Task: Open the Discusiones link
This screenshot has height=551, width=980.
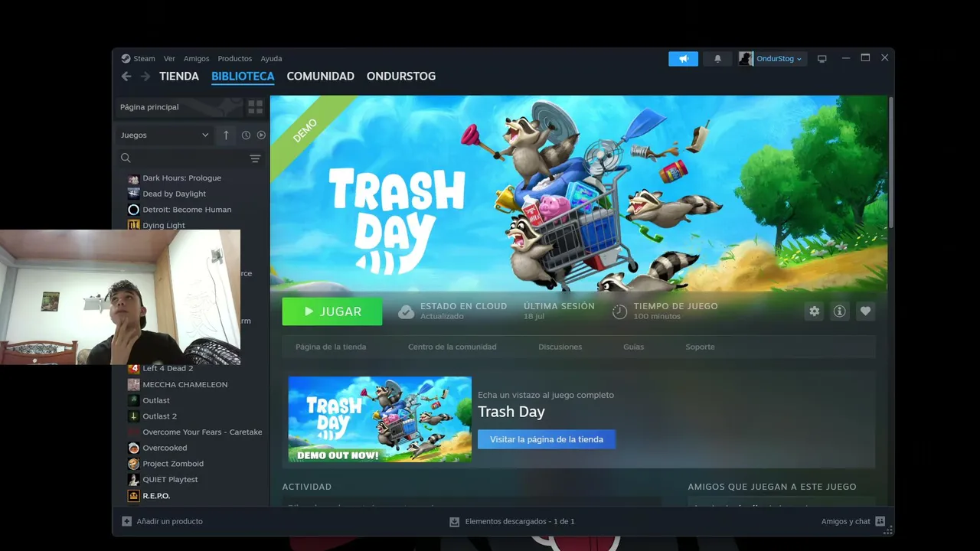Action: pos(560,347)
